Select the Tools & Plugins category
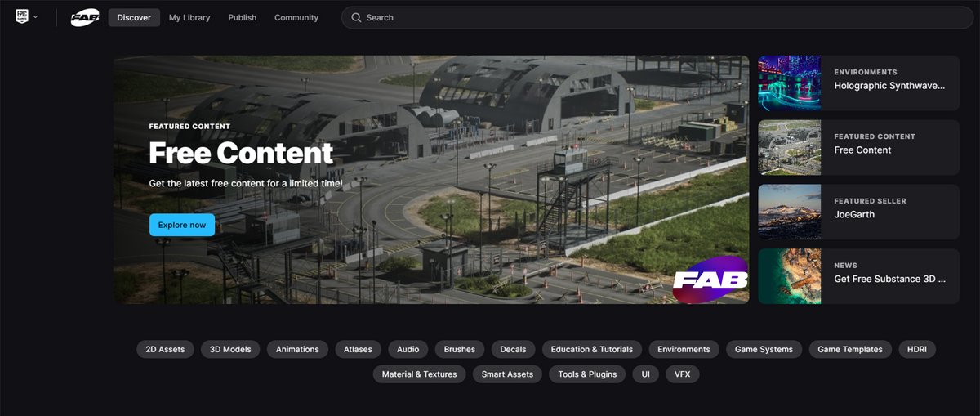 point(587,374)
